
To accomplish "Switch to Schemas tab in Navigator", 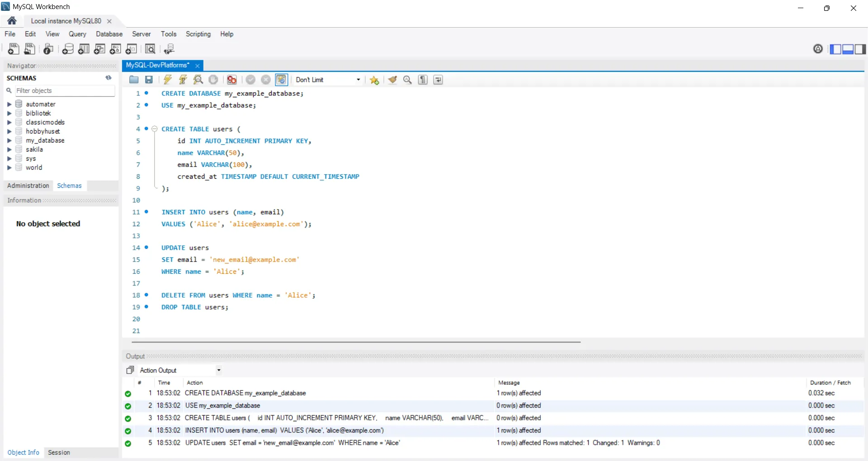I will click(69, 185).
